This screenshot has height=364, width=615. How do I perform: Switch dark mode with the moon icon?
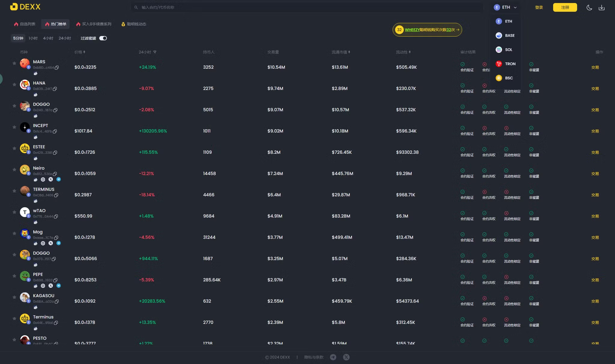tap(589, 8)
